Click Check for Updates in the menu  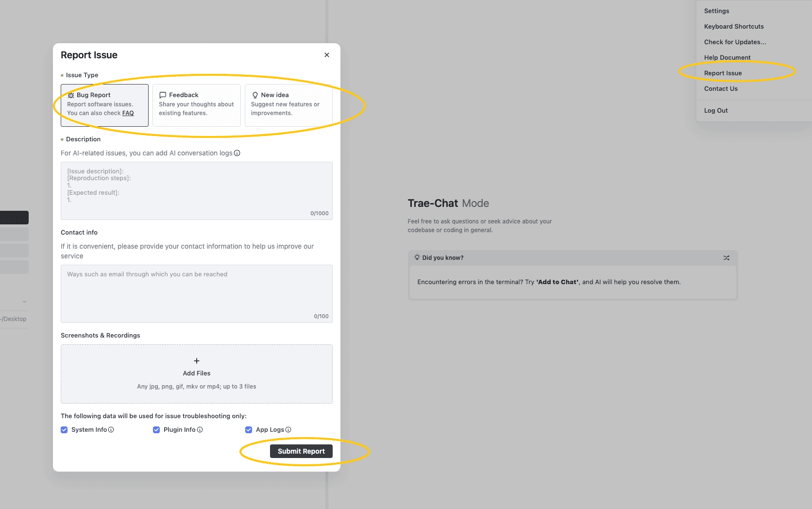(x=735, y=42)
